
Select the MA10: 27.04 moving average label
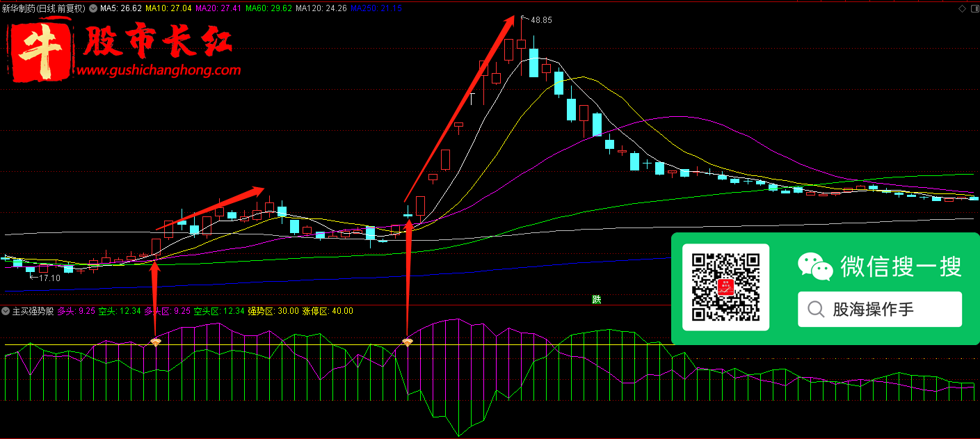[x=169, y=9]
